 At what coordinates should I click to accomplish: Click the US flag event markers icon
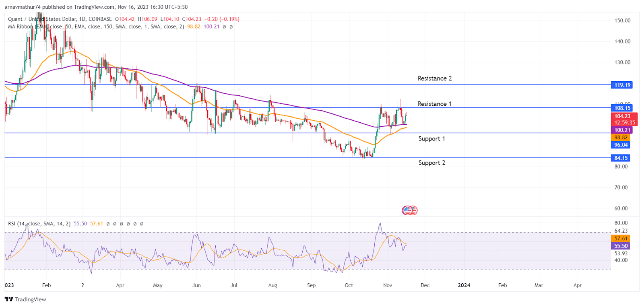[410, 210]
